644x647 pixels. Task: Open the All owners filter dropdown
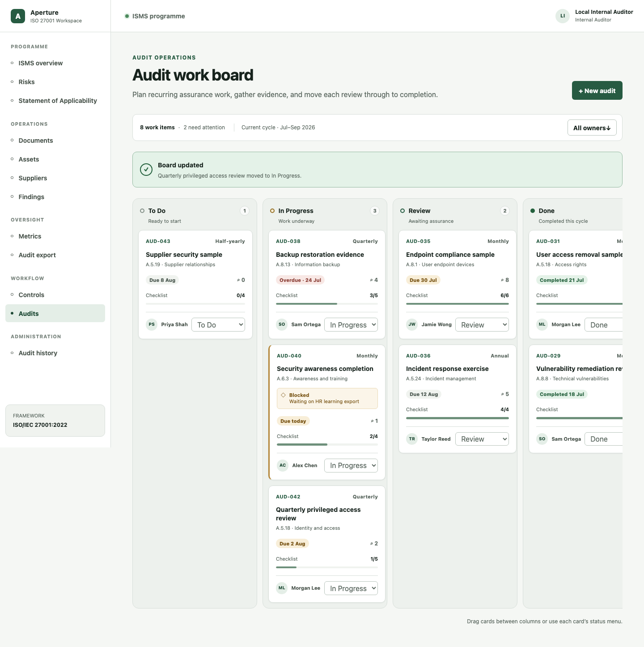coord(592,128)
